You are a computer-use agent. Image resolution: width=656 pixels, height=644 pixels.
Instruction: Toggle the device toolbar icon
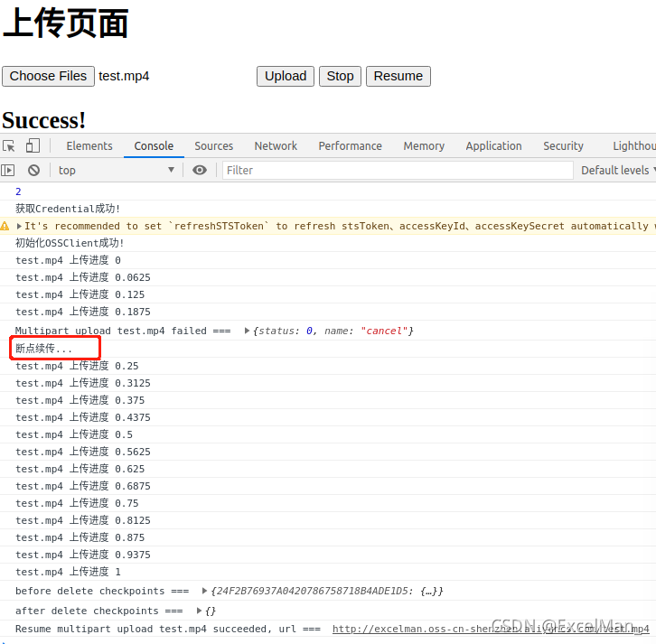click(x=33, y=146)
